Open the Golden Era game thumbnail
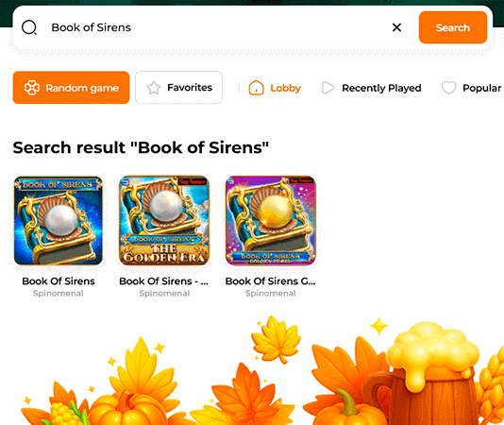Image resolution: width=504 pixels, height=425 pixels. [164, 221]
